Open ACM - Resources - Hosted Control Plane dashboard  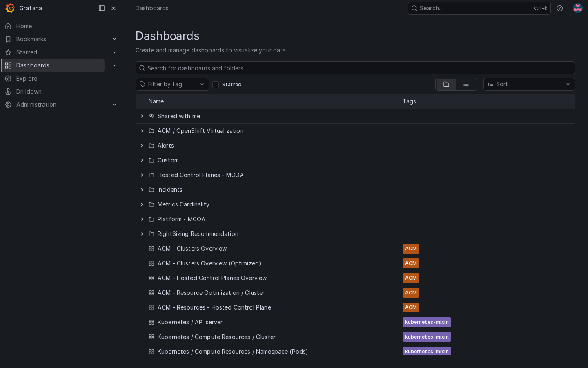pyautogui.click(x=214, y=307)
